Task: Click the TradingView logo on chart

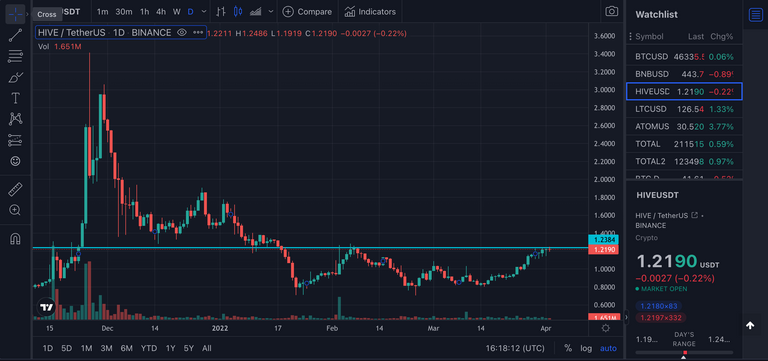Action: click(x=47, y=308)
